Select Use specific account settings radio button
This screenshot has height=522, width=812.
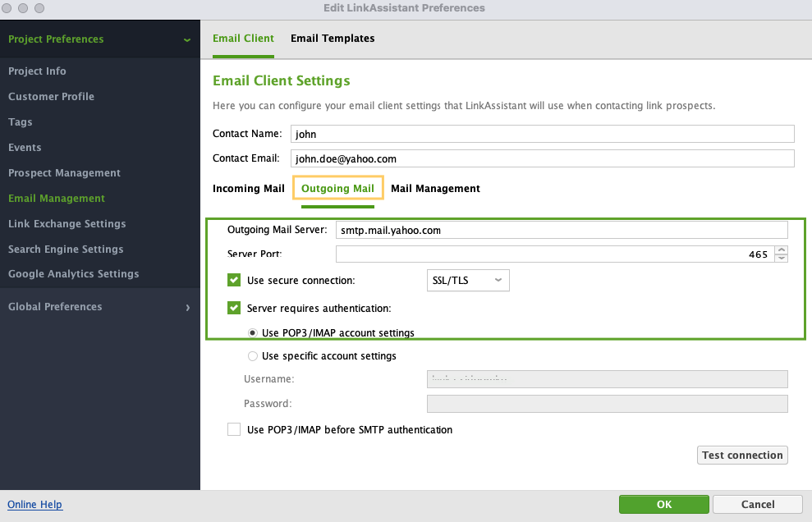point(253,356)
